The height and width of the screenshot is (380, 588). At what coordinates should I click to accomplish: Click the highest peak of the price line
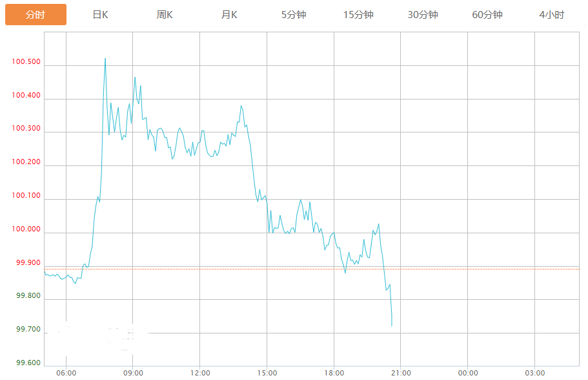click(105, 59)
